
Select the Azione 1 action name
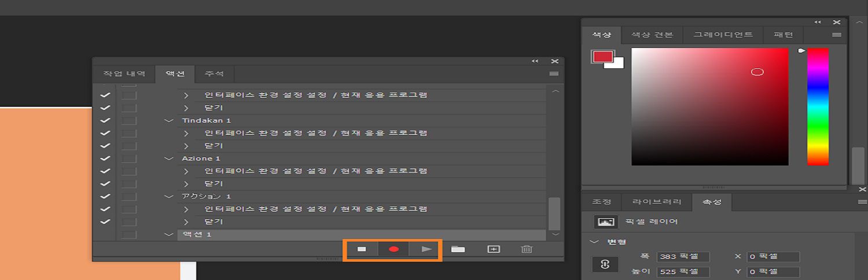coord(201,158)
